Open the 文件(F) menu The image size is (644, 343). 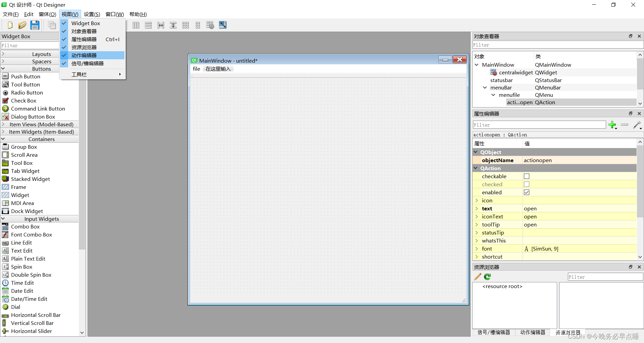click(x=11, y=14)
